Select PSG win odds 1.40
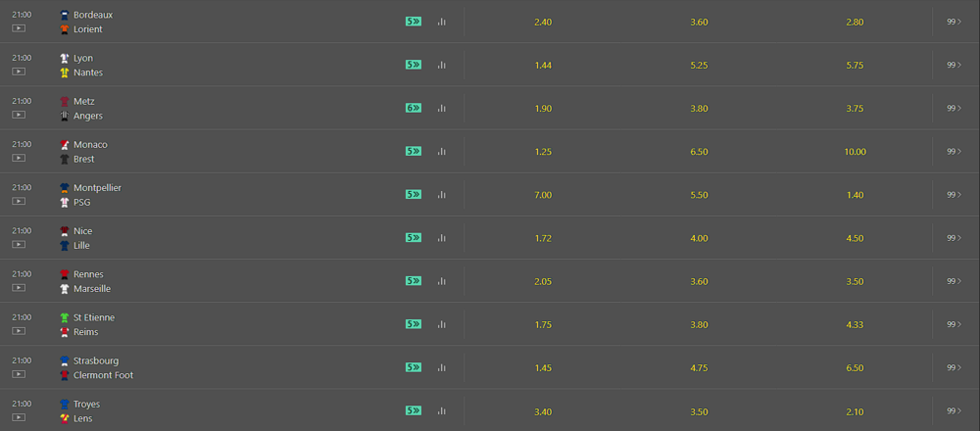Viewport: 980px width, 431px height. tap(855, 195)
